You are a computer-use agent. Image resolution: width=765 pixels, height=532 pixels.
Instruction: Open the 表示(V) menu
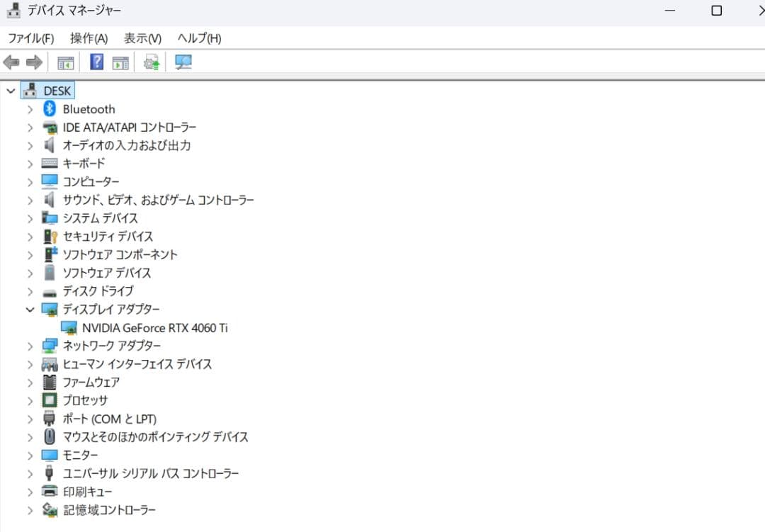point(142,38)
